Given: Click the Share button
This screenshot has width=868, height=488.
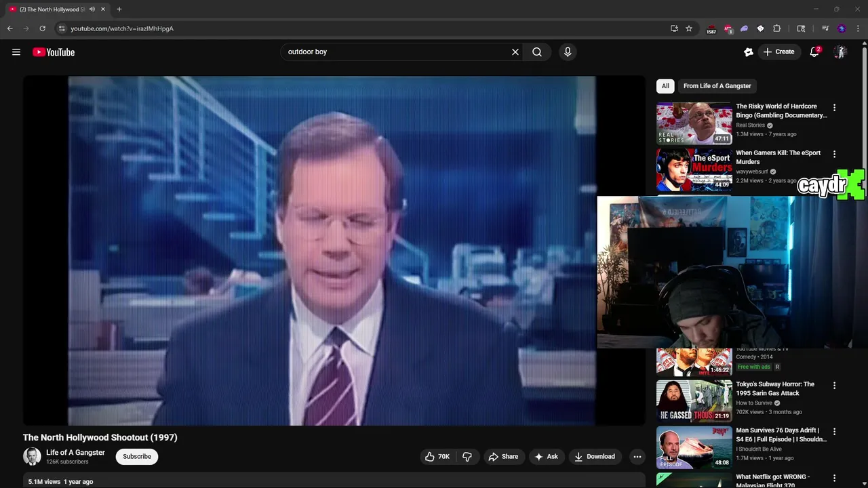Looking at the screenshot, I should coord(503,457).
